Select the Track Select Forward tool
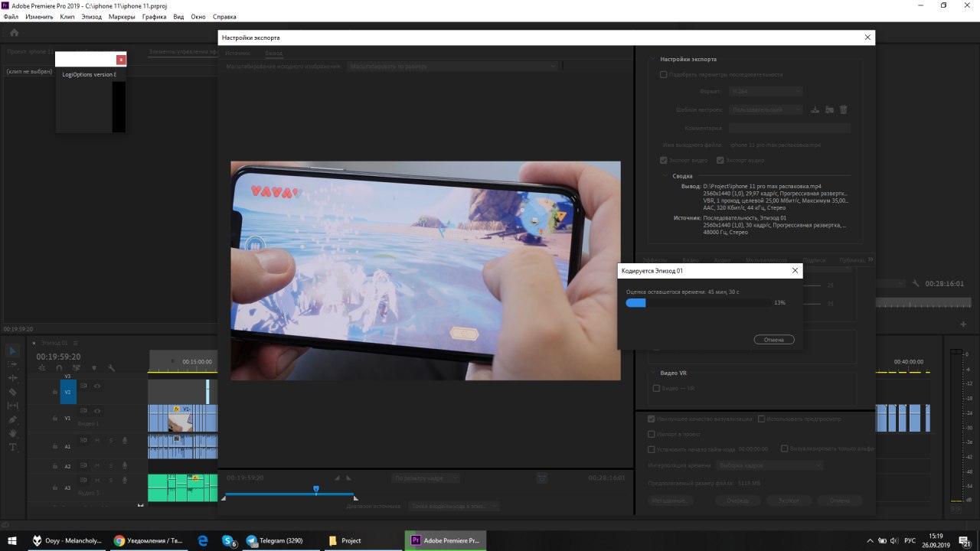980x551 pixels. pyautogui.click(x=13, y=364)
